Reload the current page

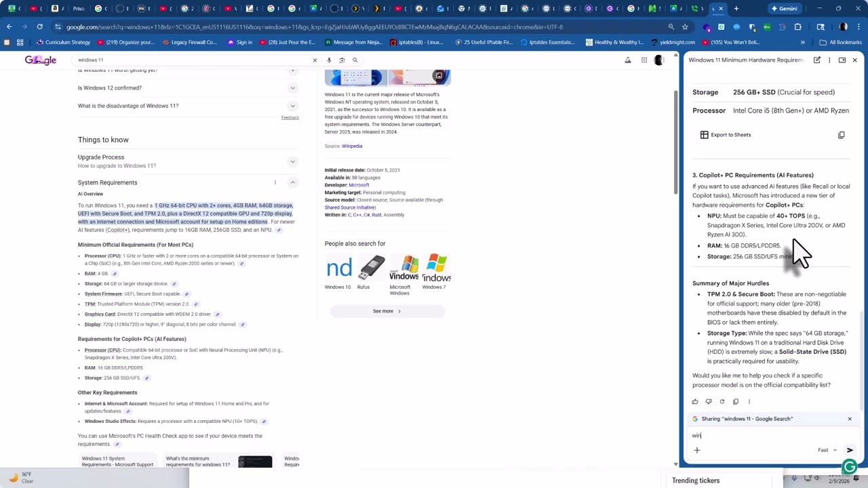(40, 27)
